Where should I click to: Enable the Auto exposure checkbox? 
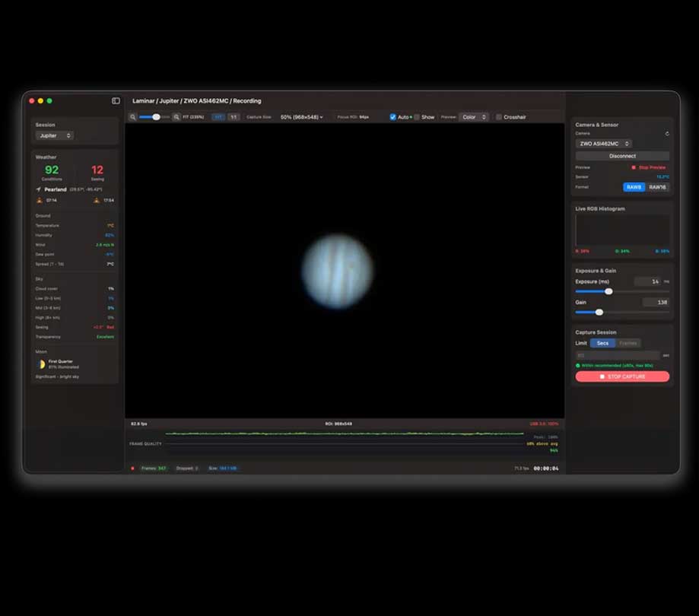[392, 117]
